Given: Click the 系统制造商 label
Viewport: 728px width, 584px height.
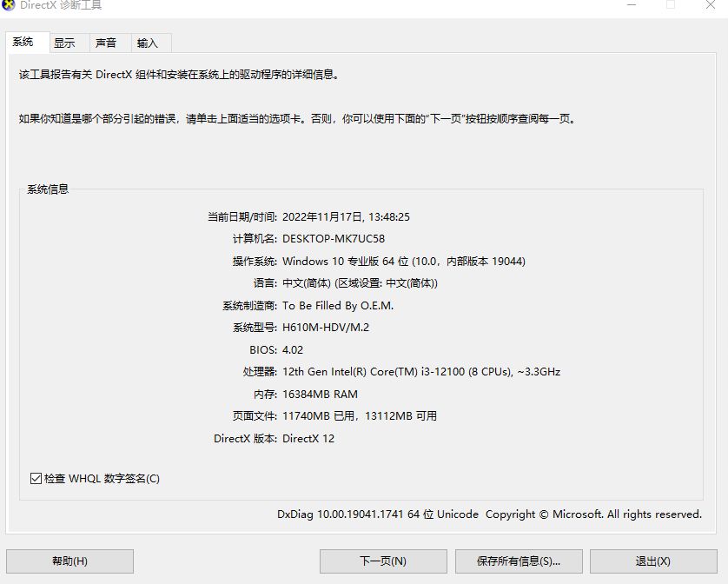Looking at the screenshot, I should coord(249,306).
